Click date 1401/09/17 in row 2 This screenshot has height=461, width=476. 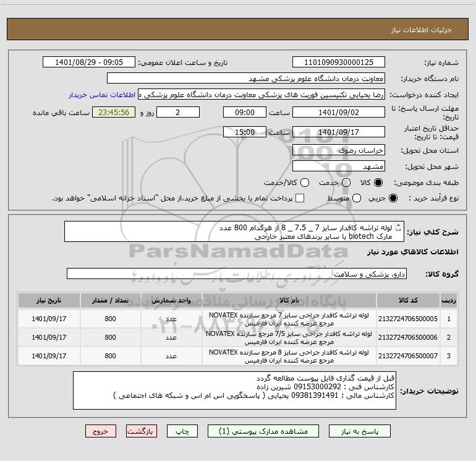pos(49,337)
